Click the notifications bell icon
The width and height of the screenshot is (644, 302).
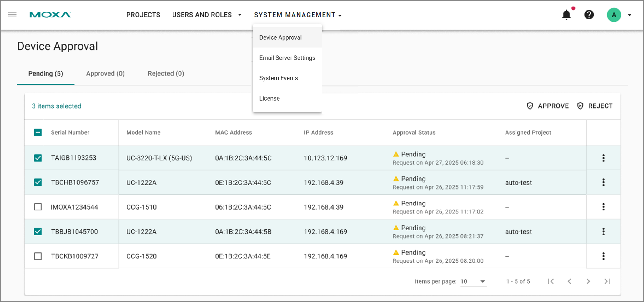[x=566, y=15]
